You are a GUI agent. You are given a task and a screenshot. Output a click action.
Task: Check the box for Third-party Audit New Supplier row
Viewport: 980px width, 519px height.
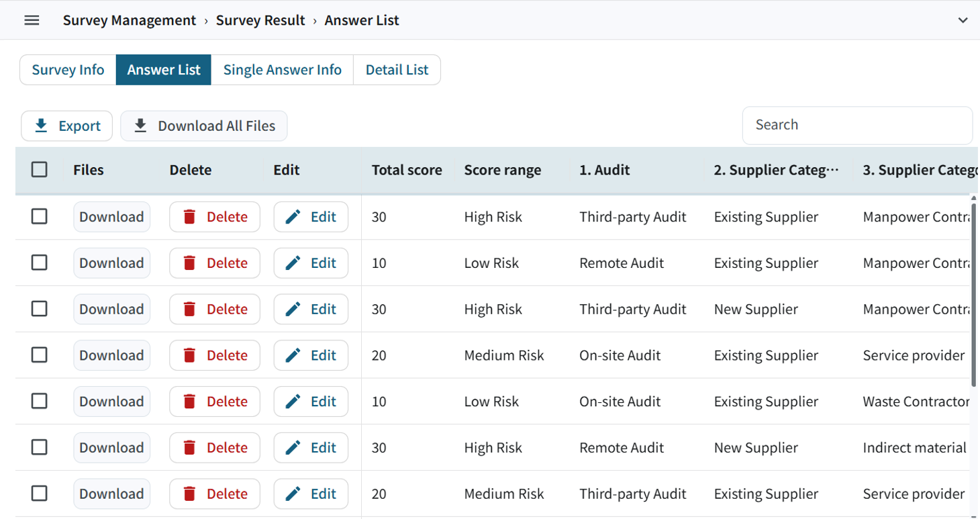[x=40, y=309]
